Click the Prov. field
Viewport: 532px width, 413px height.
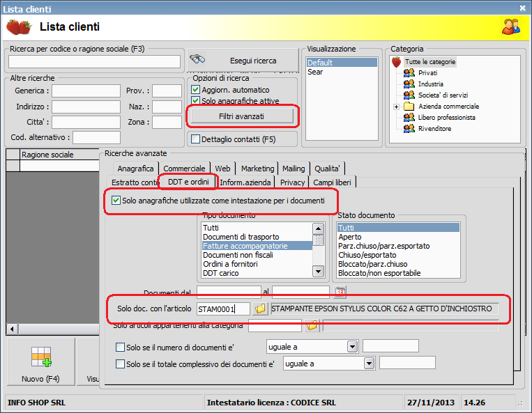pyautogui.click(x=167, y=91)
